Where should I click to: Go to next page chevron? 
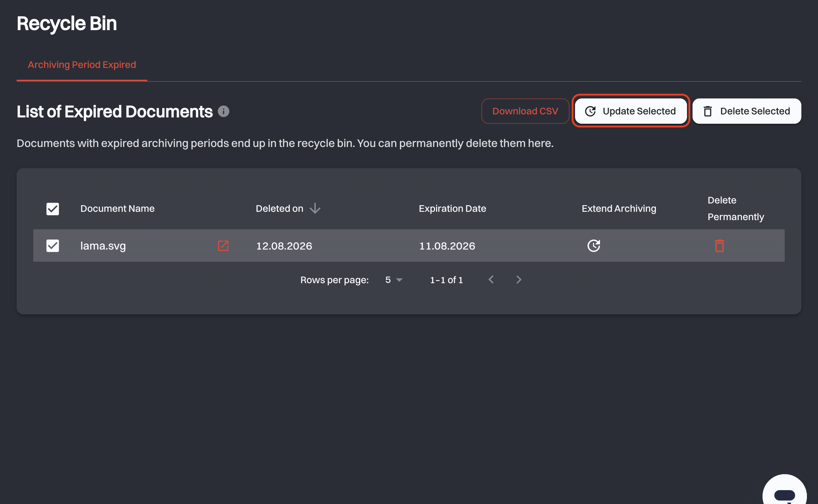click(x=519, y=280)
